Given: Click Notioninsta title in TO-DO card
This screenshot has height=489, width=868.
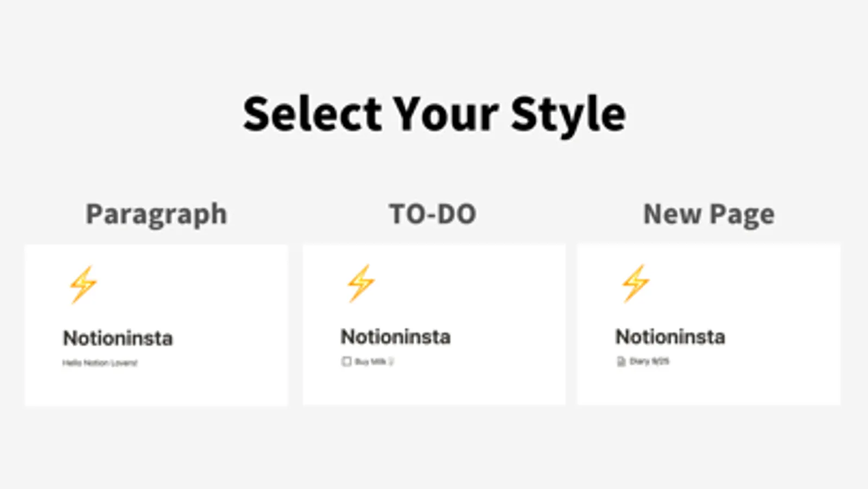Looking at the screenshot, I should coord(395,337).
